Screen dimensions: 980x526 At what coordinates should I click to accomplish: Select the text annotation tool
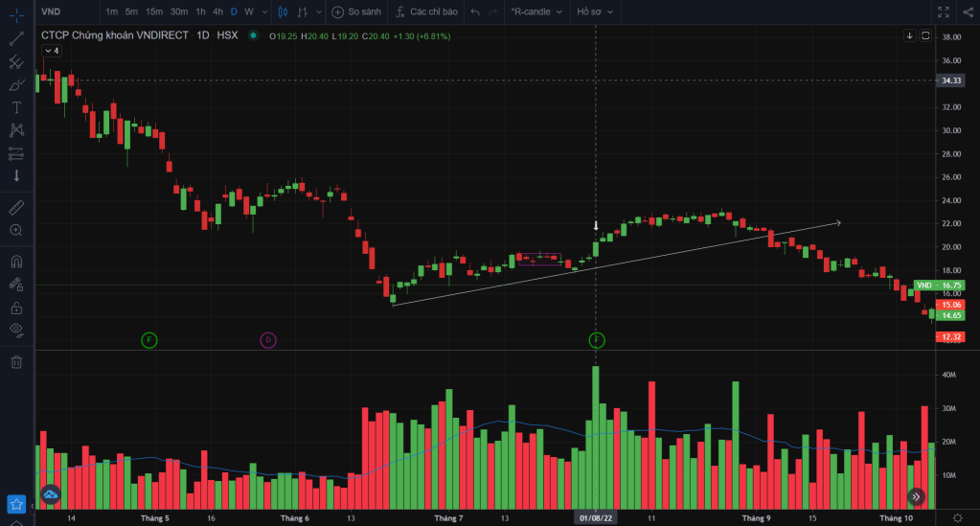pos(16,107)
